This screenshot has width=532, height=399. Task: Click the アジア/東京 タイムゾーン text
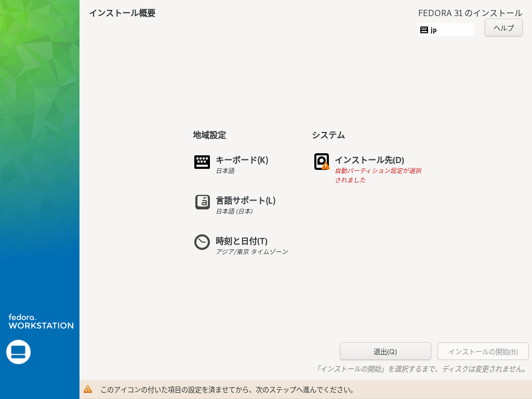(x=252, y=251)
